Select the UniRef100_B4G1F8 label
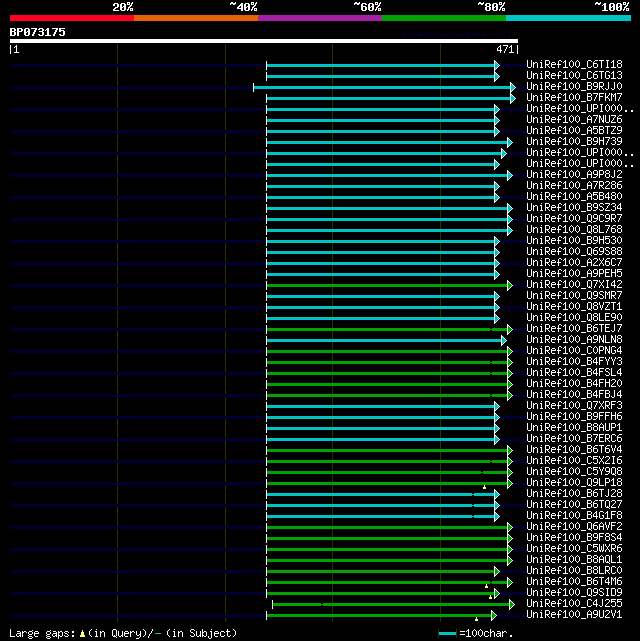The width and height of the screenshot is (640, 641). (574, 516)
